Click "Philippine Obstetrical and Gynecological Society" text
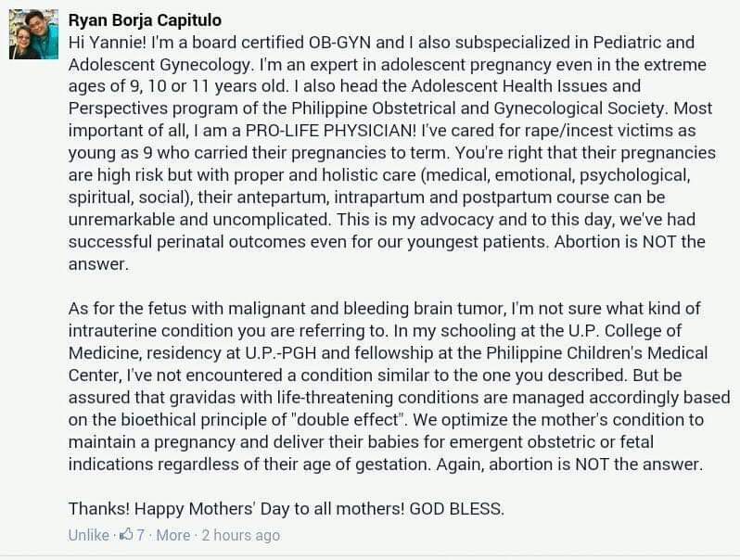 478,108
